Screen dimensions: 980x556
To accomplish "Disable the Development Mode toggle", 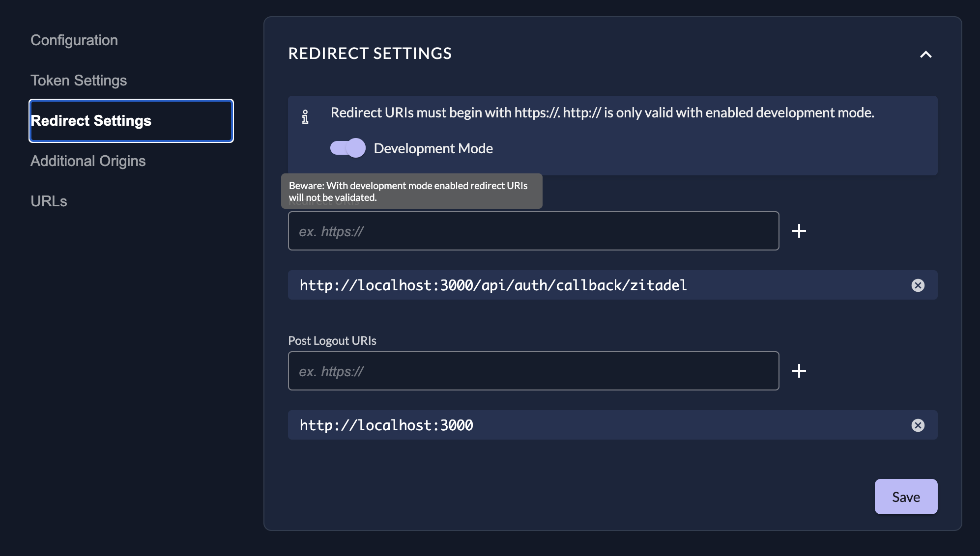I will [x=348, y=148].
